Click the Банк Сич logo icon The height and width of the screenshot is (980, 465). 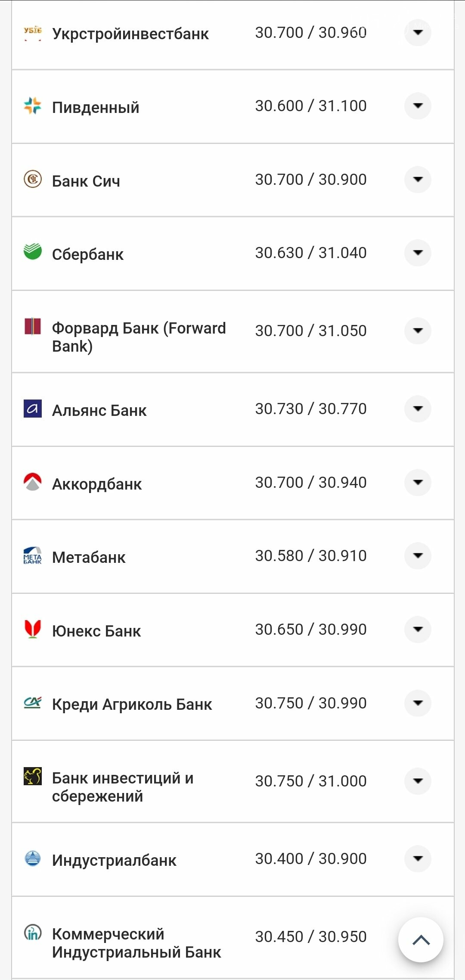click(33, 179)
